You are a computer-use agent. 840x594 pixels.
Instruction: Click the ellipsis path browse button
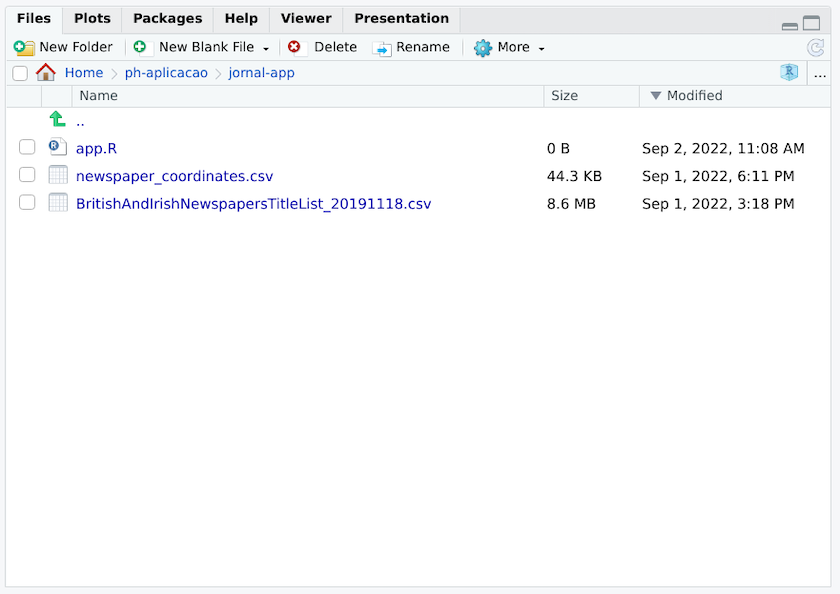820,73
